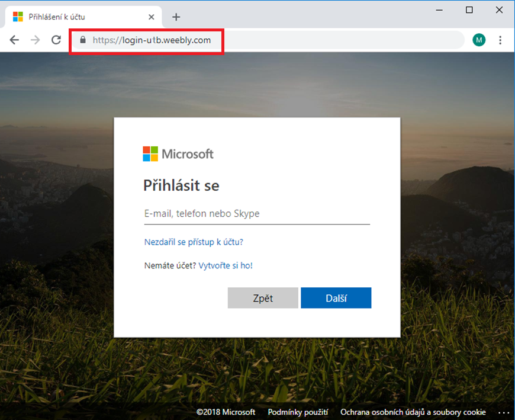Click the browser forward arrow

click(x=35, y=40)
